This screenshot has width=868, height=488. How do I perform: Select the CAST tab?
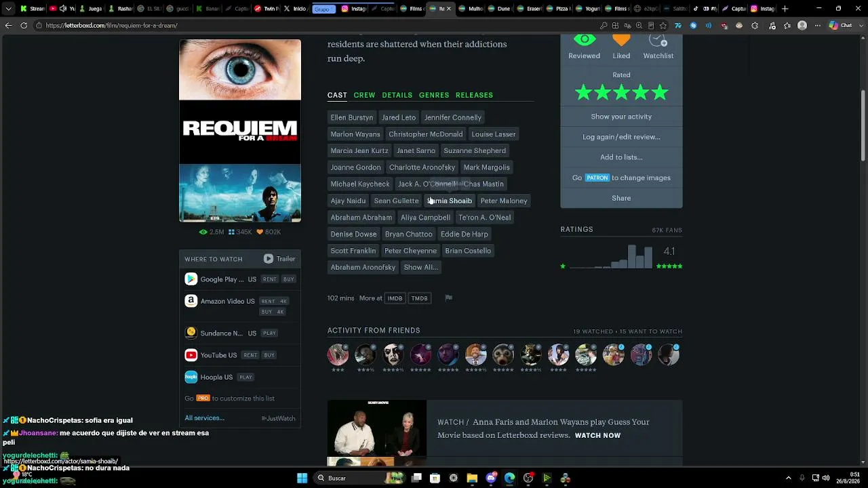337,95
